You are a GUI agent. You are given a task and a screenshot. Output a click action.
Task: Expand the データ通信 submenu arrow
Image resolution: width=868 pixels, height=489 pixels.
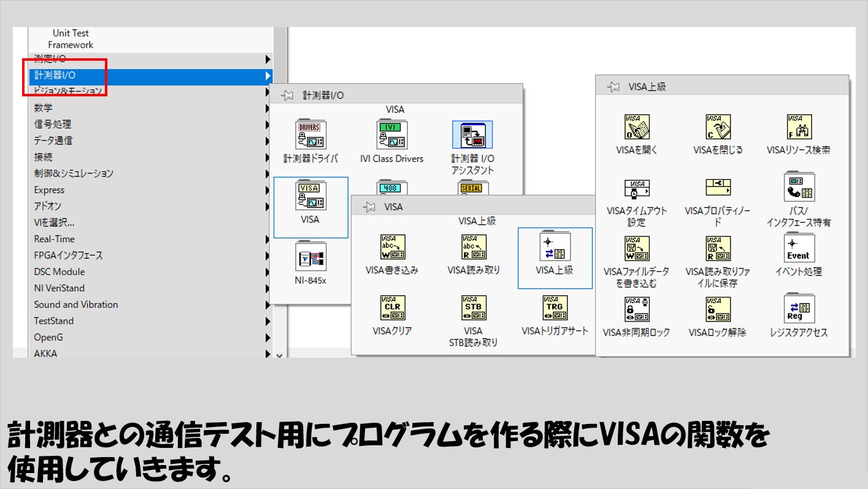tap(267, 142)
